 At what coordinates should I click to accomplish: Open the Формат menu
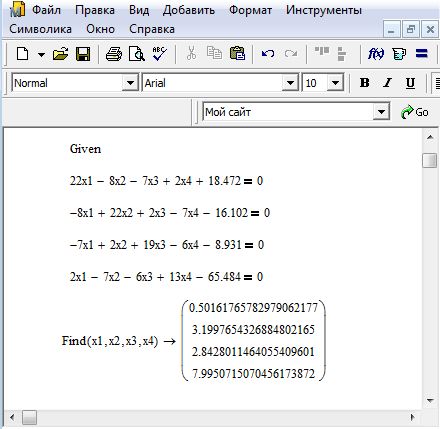[250, 10]
